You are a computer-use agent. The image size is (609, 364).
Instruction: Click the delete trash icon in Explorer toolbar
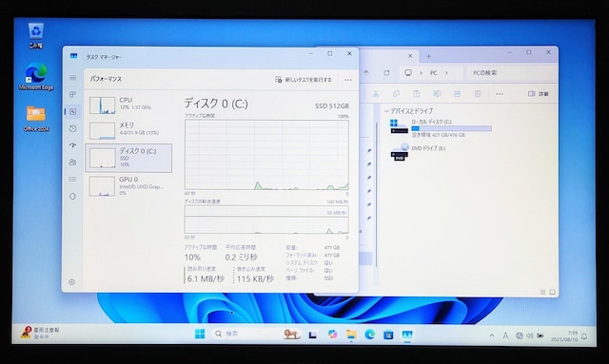pyautogui.click(x=478, y=93)
